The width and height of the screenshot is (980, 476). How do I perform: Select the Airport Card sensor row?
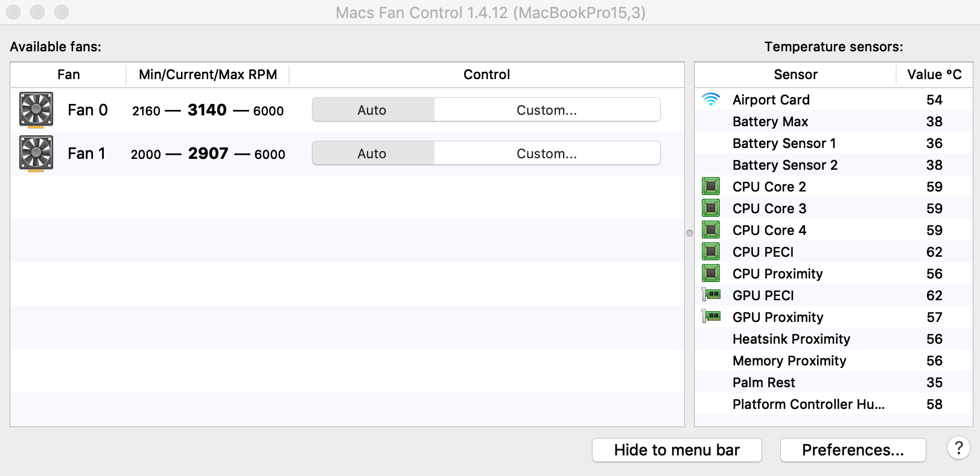[x=833, y=100]
